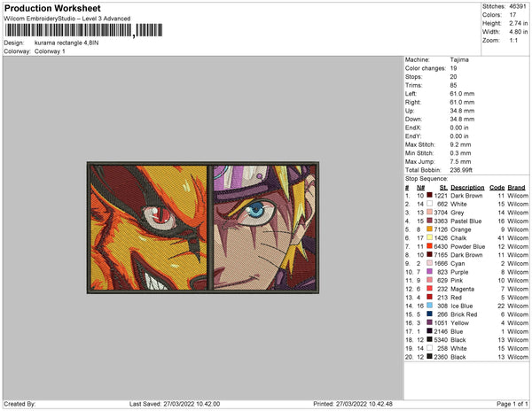Pick the 1666 Cyan color swatch
The image size is (532, 411).
click(429, 263)
